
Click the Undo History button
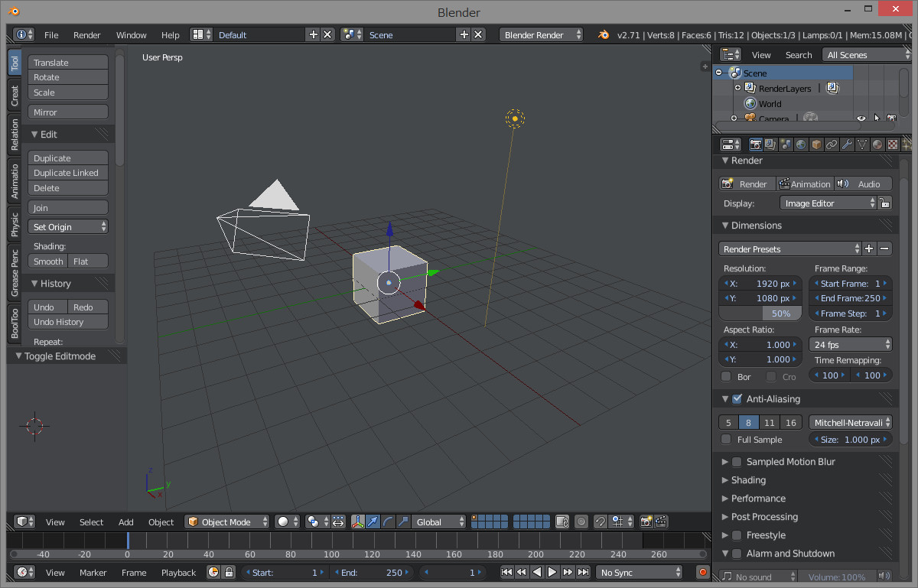point(68,322)
